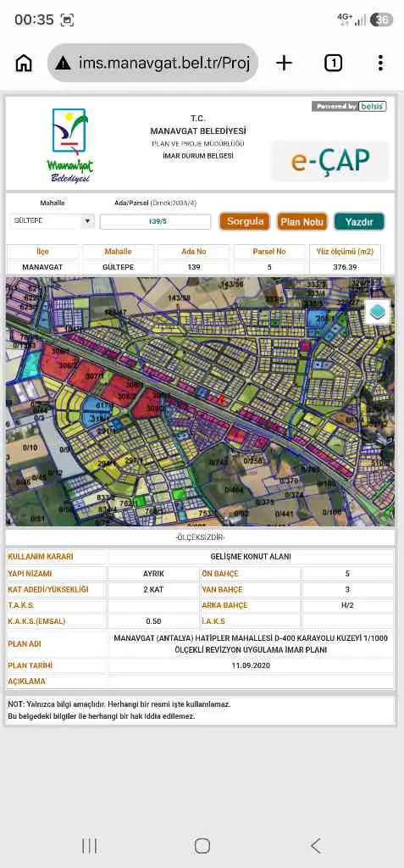This screenshot has height=868, width=404.
Task: Tap the browser address bar URL
Action: click(164, 63)
